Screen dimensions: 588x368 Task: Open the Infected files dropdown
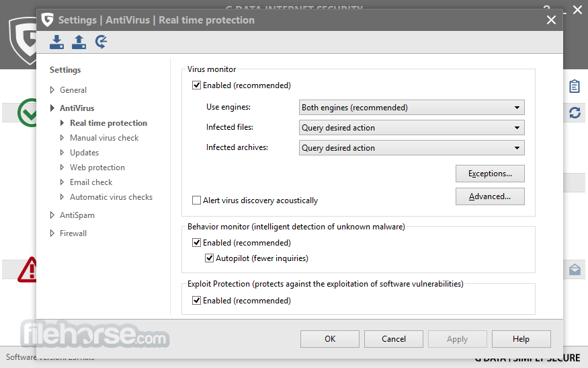411,128
